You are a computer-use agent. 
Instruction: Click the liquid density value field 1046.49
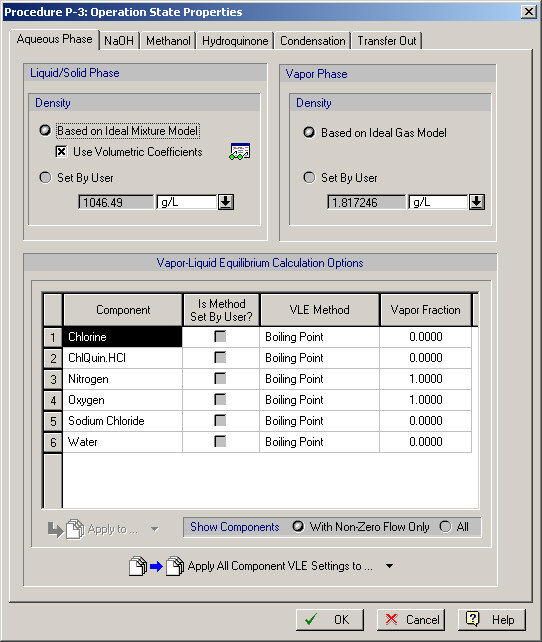pyautogui.click(x=117, y=202)
